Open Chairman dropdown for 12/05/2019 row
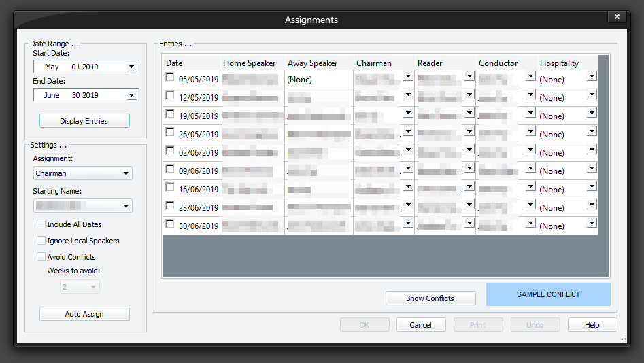 point(408,95)
